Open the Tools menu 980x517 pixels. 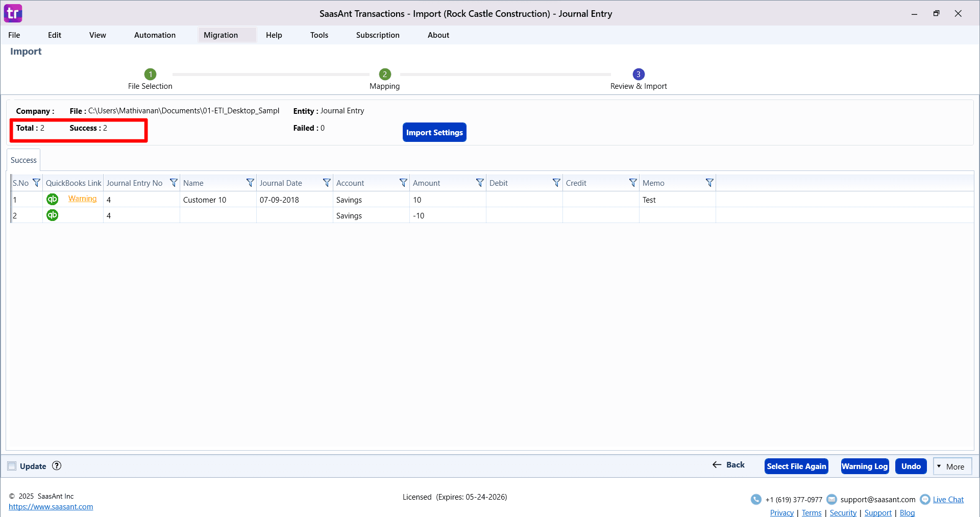pos(319,35)
